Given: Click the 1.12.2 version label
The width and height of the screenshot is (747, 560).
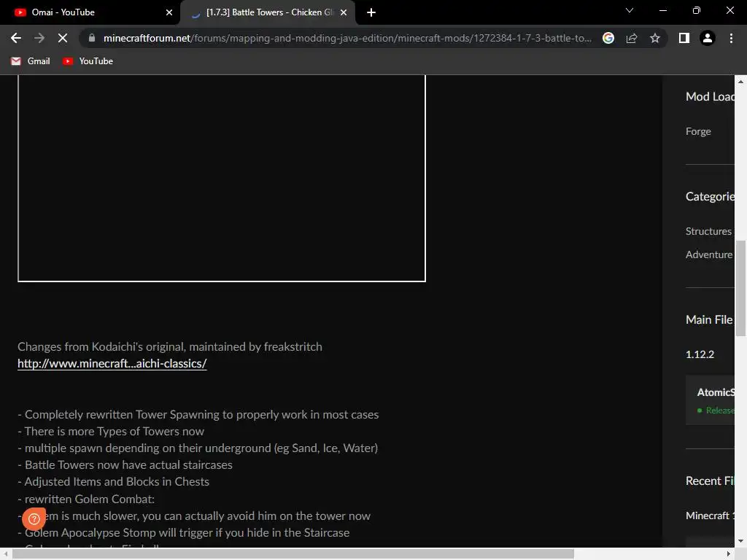Looking at the screenshot, I should [x=700, y=354].
